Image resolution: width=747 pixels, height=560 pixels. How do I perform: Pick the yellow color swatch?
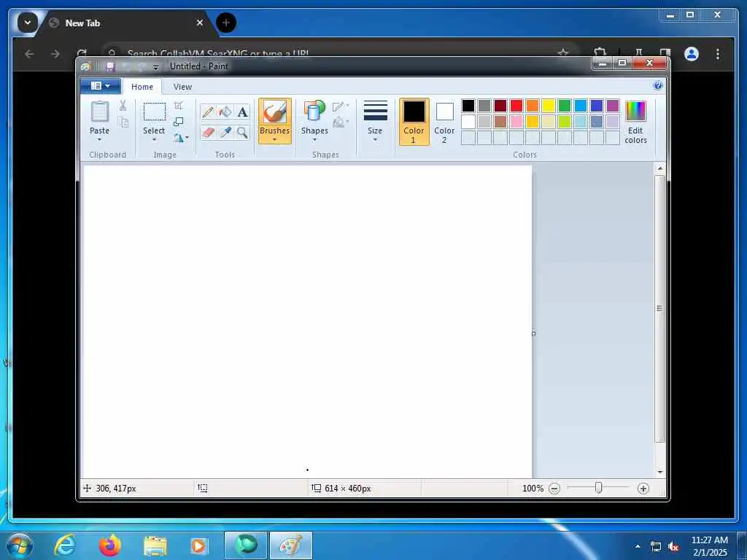[549, 106]
